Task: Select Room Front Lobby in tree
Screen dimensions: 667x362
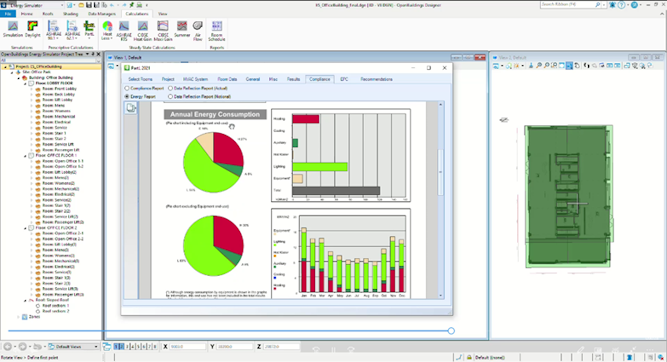Action: 59,89
